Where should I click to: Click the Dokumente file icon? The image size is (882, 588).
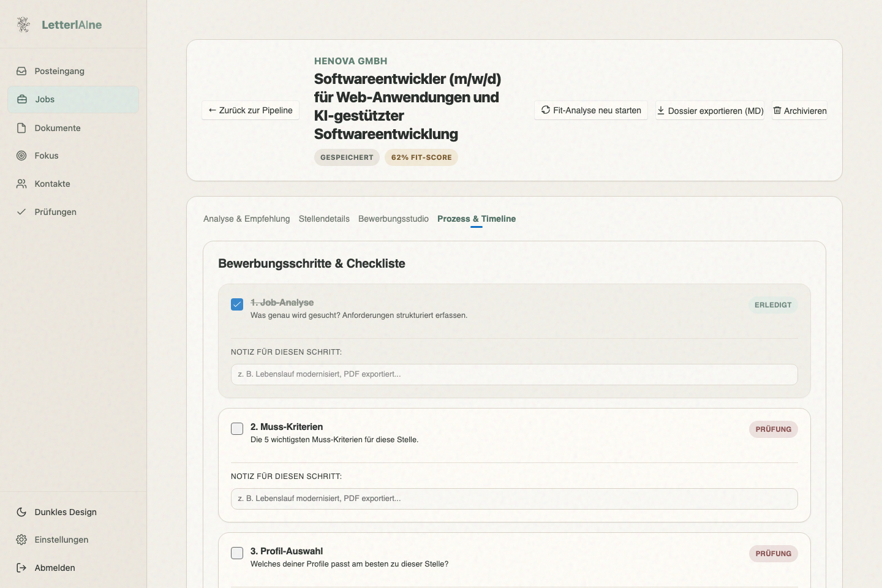(x=21, y=128)
